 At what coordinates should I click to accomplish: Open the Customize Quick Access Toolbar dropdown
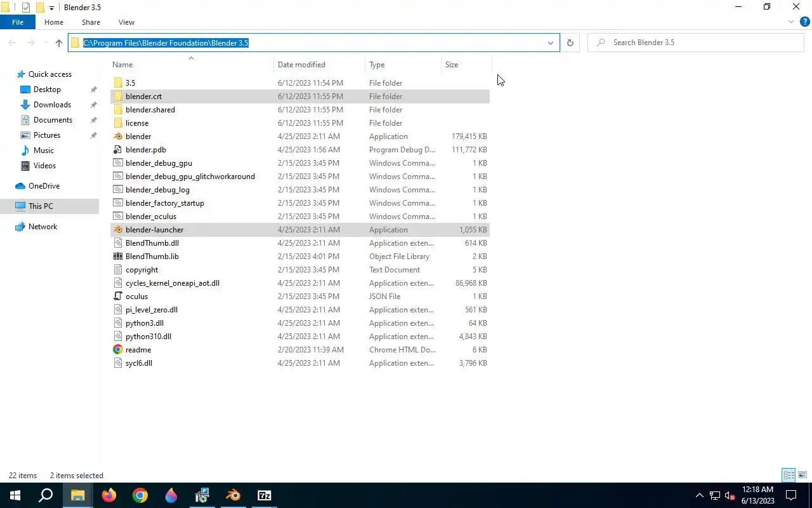51,8
